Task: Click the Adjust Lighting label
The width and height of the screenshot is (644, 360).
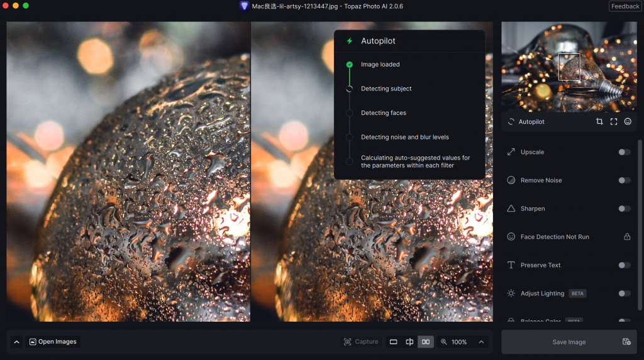Action: coord(542,293)
